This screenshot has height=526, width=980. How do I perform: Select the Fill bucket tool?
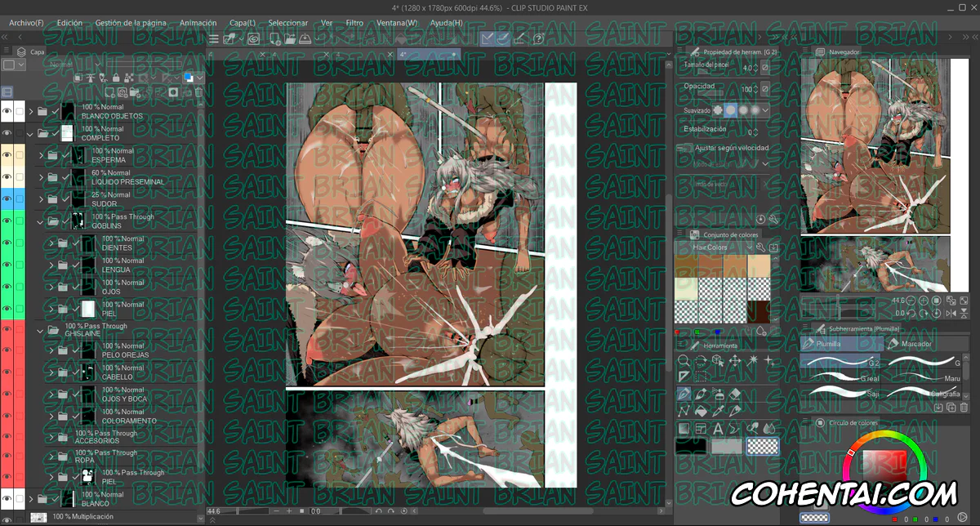coord(701,411)
